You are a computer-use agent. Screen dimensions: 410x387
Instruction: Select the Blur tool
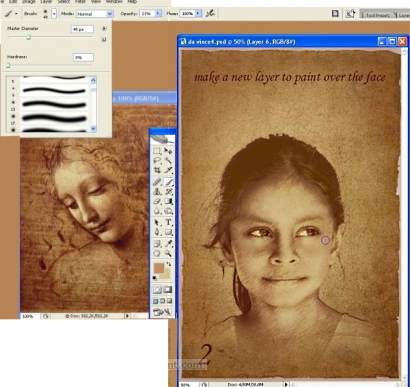[157, 211]
